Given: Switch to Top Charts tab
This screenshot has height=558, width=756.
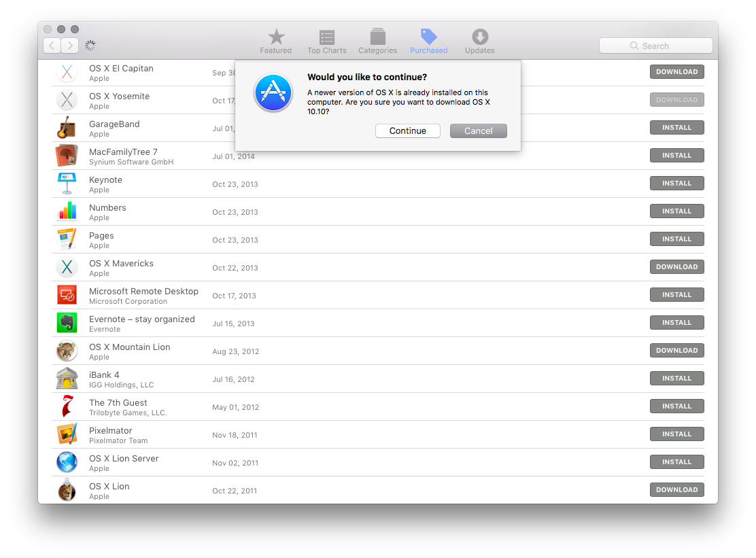Looking at the screenshot, I should [x=327, y=41].
